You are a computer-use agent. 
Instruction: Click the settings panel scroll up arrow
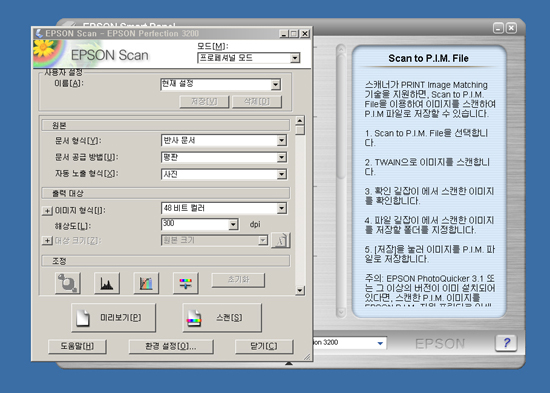300,121
